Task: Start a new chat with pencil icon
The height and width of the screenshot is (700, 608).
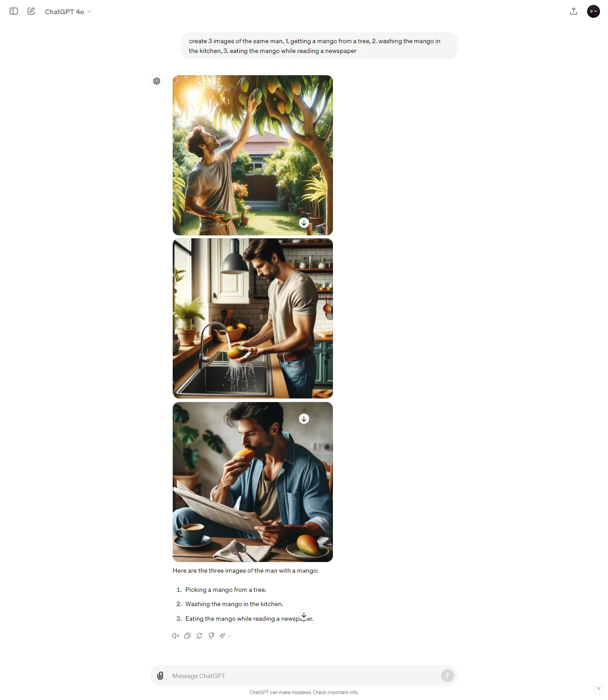Action: (x=31, y=11)
